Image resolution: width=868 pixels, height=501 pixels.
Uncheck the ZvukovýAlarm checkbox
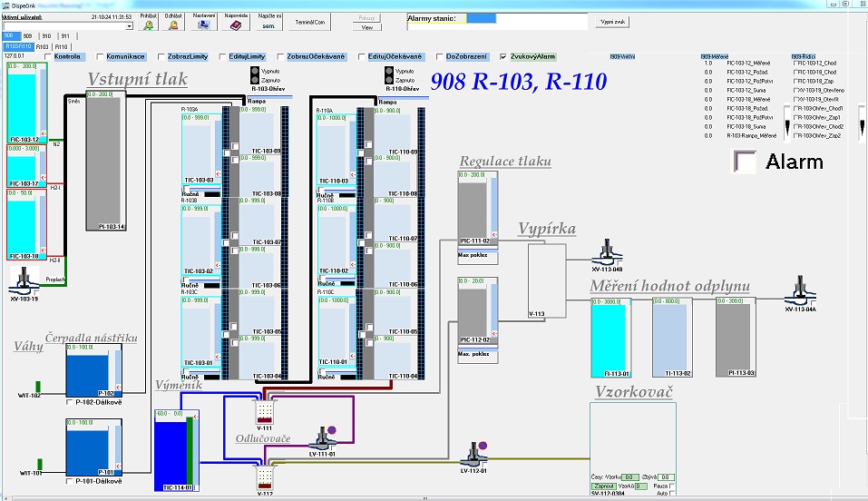point(503,56)
